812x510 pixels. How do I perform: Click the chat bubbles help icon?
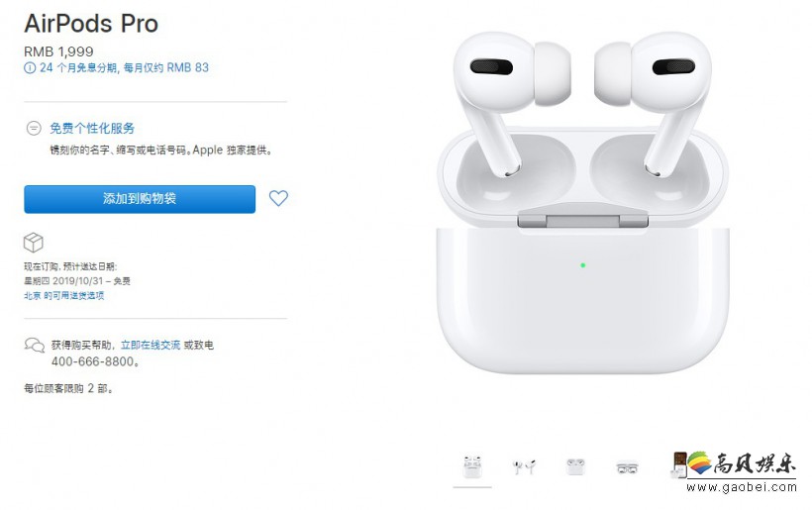click(35, 345)
